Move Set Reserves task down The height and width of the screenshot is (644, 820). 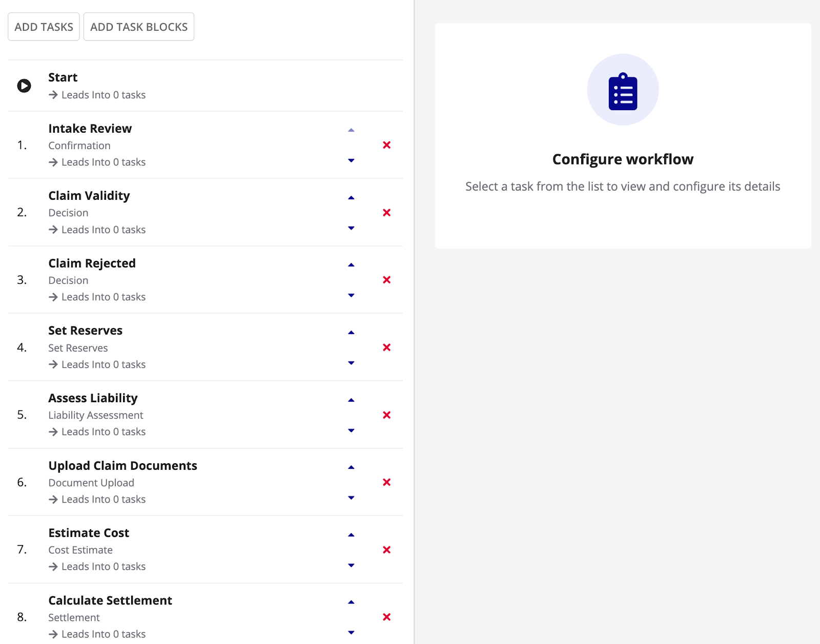[351, 363]
